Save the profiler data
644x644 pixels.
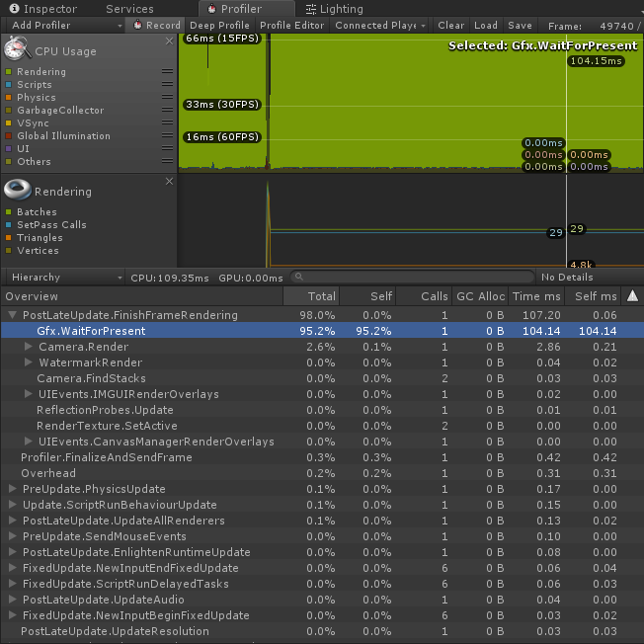(x=520, y=25)
